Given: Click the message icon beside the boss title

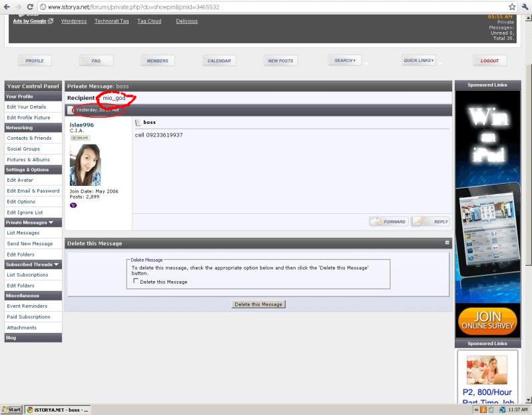Looking at the screenshot, I should pos(138,123).
